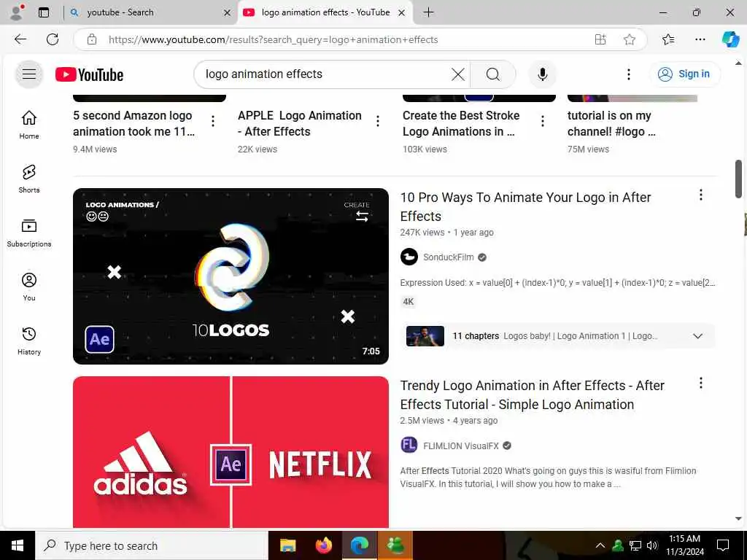The width and height of the screenshot is (747, 560).
Task: Open History in sidebar
Action: tap(29, 341)
